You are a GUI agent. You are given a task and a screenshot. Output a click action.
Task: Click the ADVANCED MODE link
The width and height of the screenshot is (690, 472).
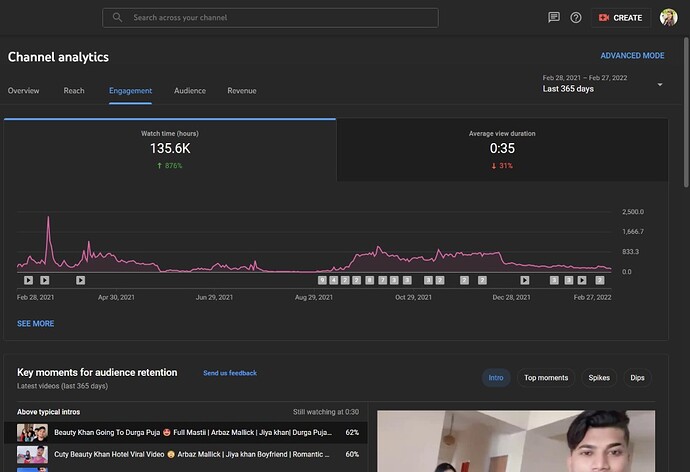point(632,56)
